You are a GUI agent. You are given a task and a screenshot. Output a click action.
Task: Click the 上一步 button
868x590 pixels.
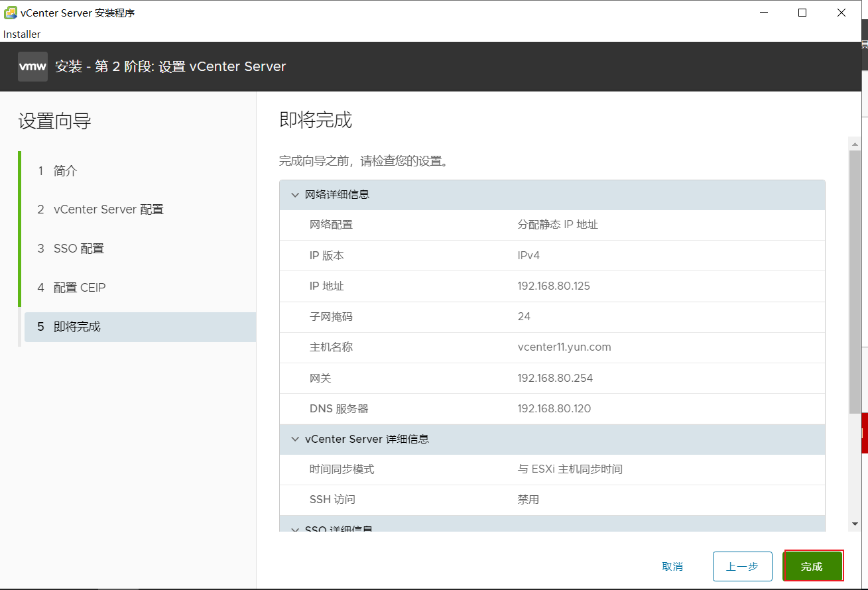[743, 567]
